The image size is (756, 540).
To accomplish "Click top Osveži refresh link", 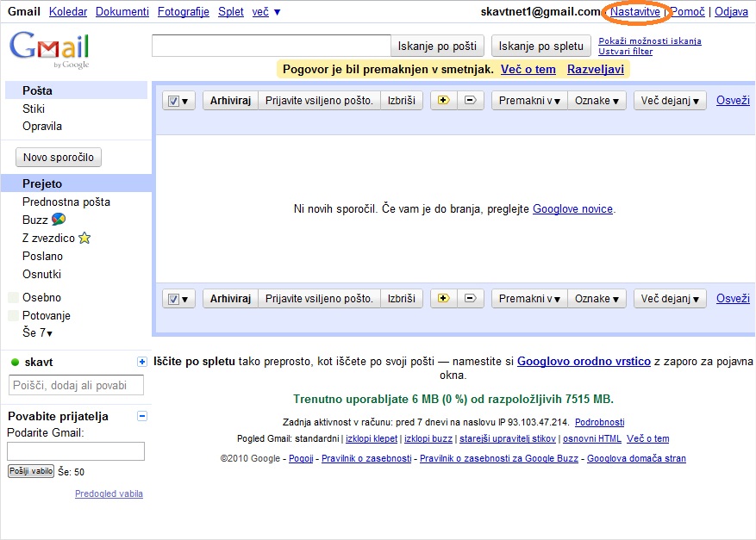I will (733, 100).
